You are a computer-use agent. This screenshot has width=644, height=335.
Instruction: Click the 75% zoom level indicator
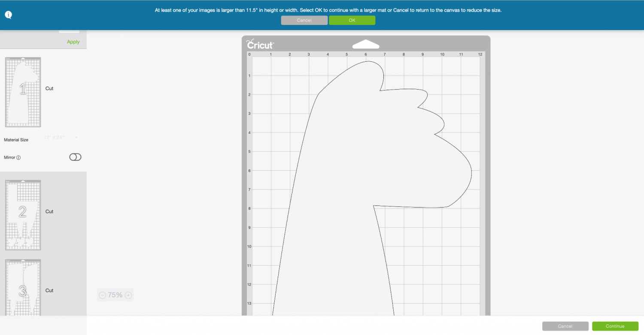point(115,295)
